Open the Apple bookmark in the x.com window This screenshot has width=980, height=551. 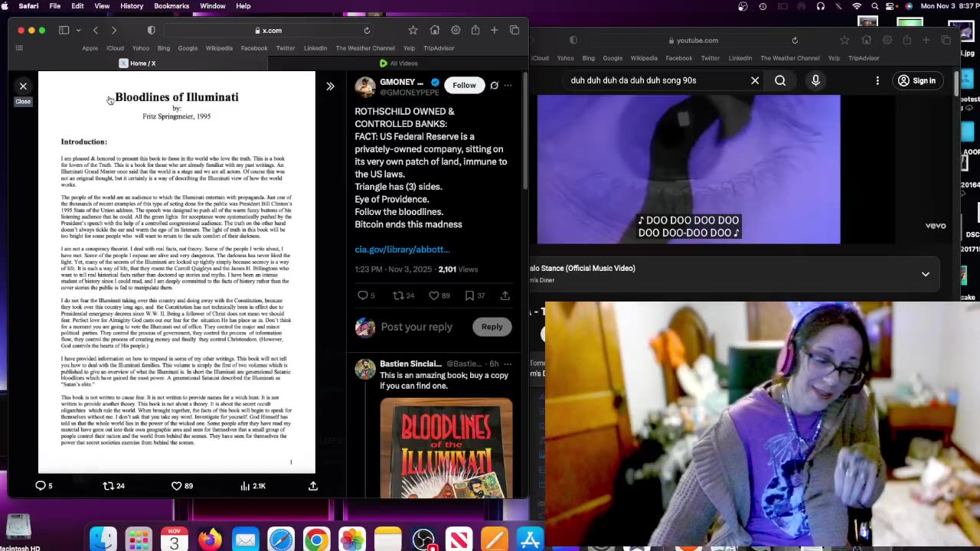90,48
